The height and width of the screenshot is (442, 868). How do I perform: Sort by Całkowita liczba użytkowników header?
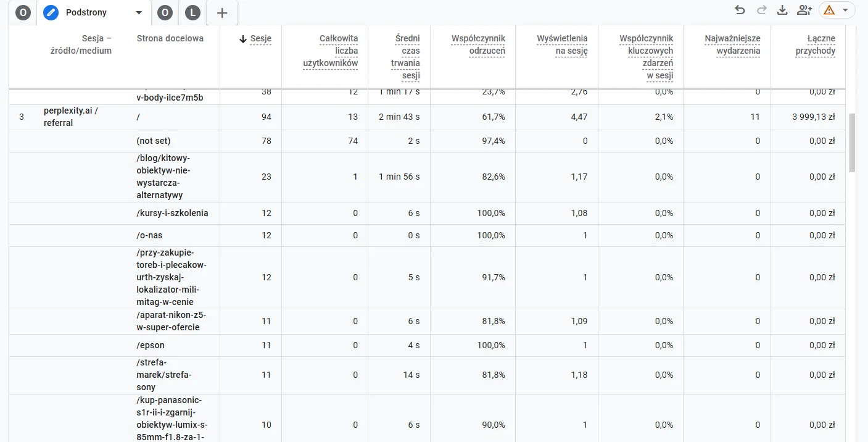(331, 51)
